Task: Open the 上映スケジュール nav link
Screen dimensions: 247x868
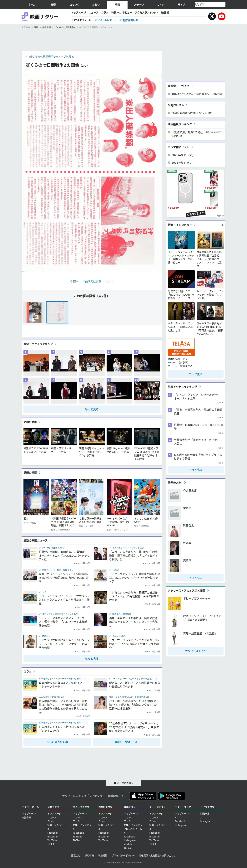Action: pos(81,20)
